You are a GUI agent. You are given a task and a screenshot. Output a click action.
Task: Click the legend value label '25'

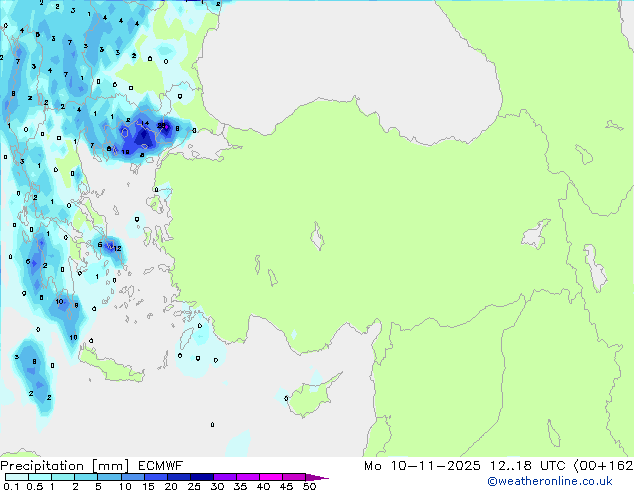(x=194, y=486)
